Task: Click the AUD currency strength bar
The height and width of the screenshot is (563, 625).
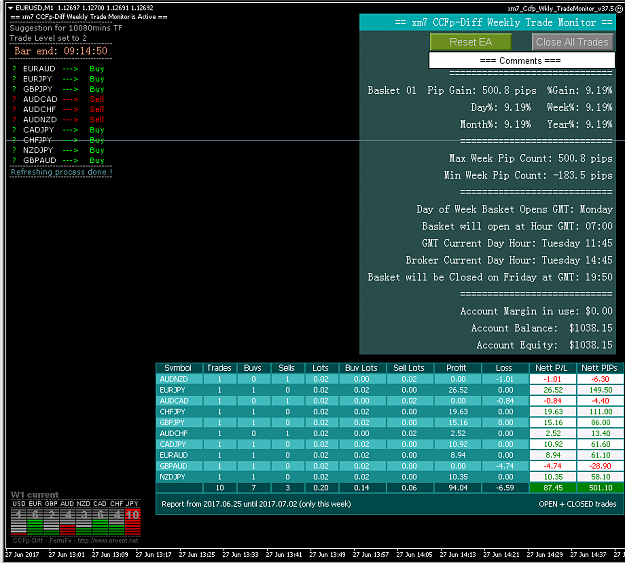Action: (67, 522)
